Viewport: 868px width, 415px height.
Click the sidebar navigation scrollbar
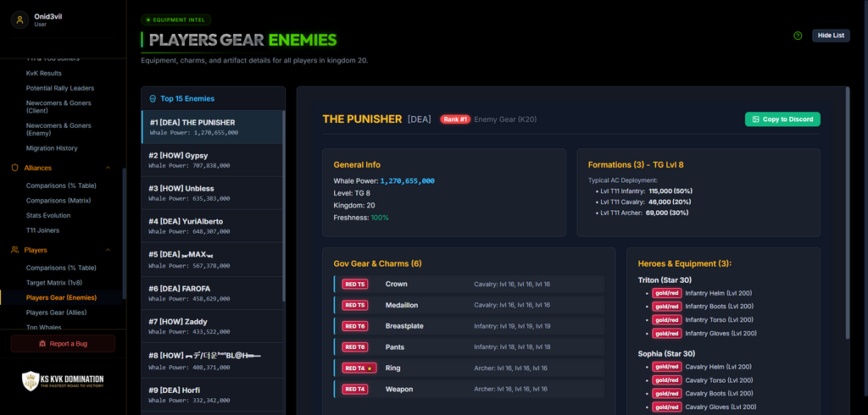click(124, 234)
